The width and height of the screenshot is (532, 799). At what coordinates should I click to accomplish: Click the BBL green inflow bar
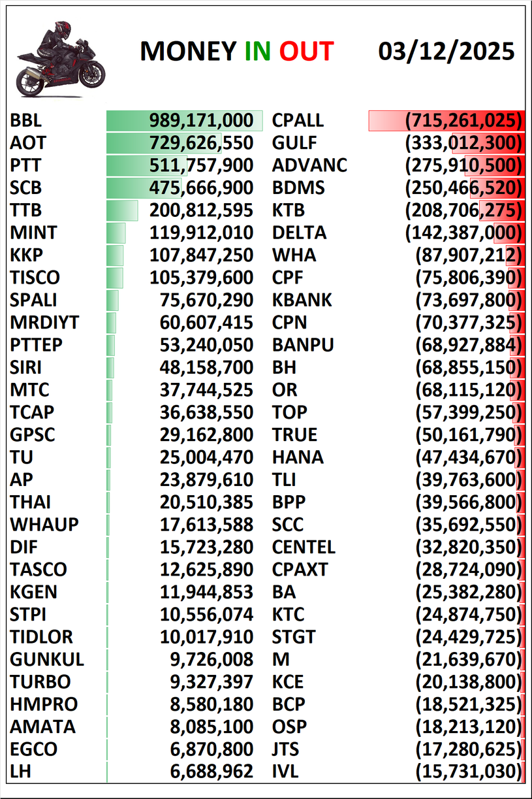pyautogui.click(x=184, y=120)
